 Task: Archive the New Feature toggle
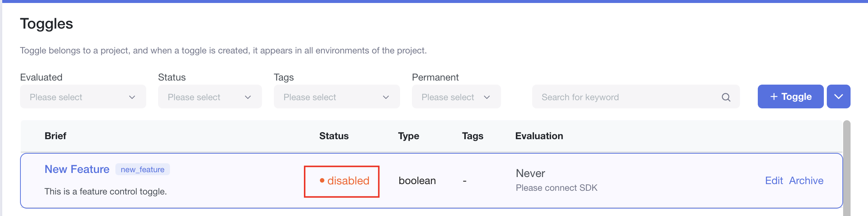(x=806, y=181)
